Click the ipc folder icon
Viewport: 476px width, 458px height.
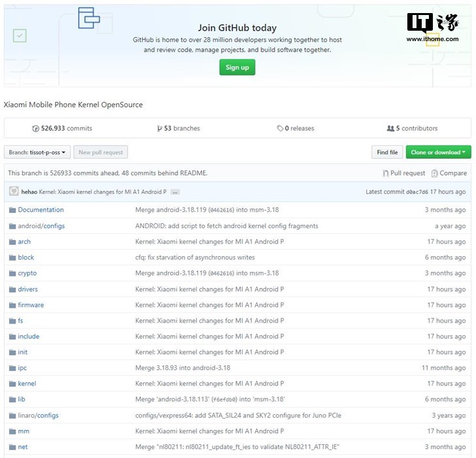tap(12, 368)
